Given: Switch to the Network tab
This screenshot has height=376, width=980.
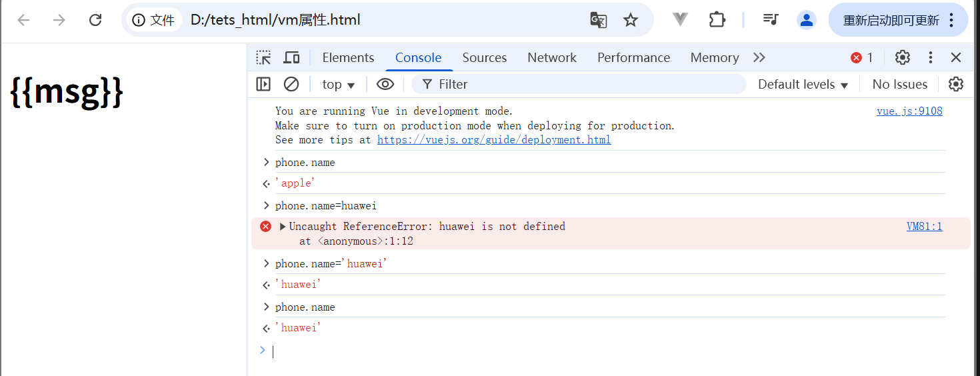Looking at the screenshot, I should 552,58.
